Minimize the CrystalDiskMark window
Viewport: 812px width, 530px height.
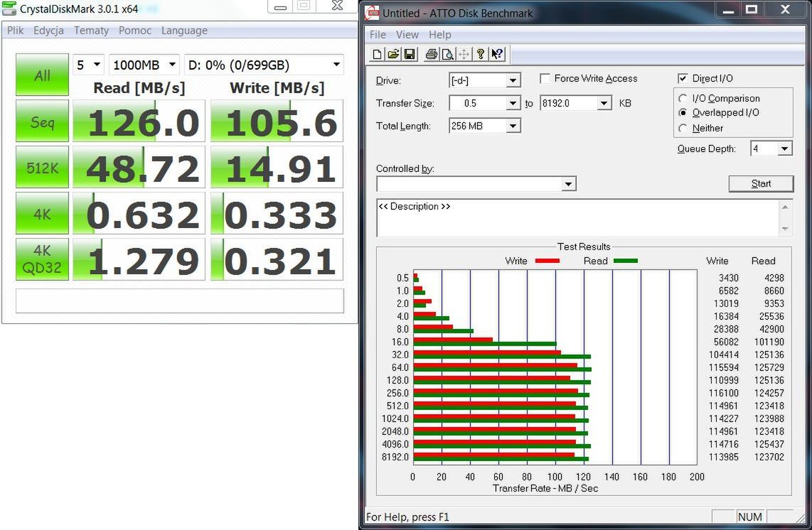coord(281,6)
